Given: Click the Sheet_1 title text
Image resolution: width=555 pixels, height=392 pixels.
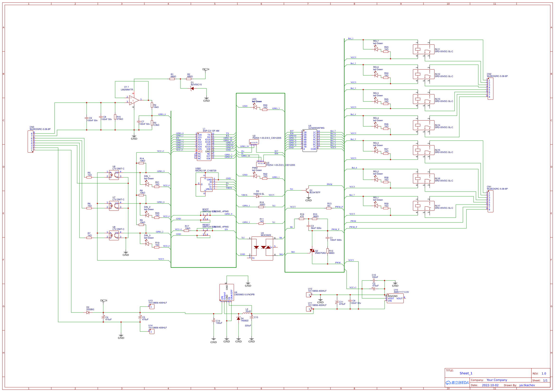Looking at the screenshot, I should tap(466, 373).
